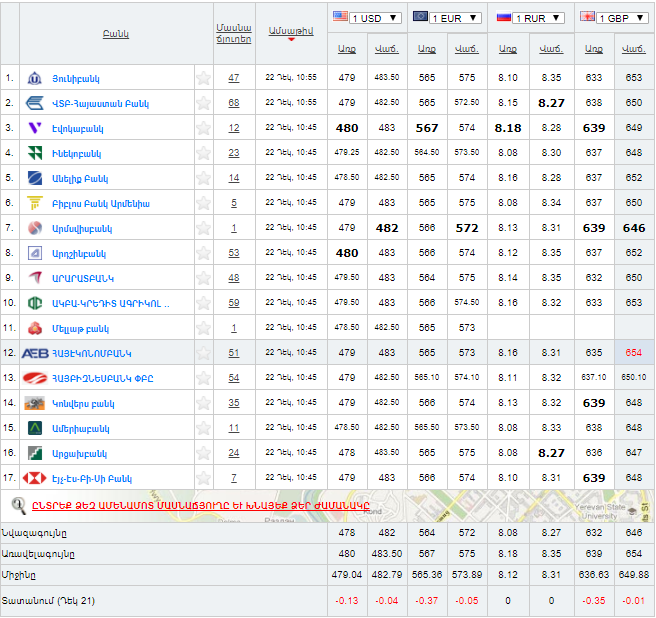The image size is (656, 618).
Task: Toggle favorite star for Ինեկոբանկ
Action: click(x=203, y=153)
